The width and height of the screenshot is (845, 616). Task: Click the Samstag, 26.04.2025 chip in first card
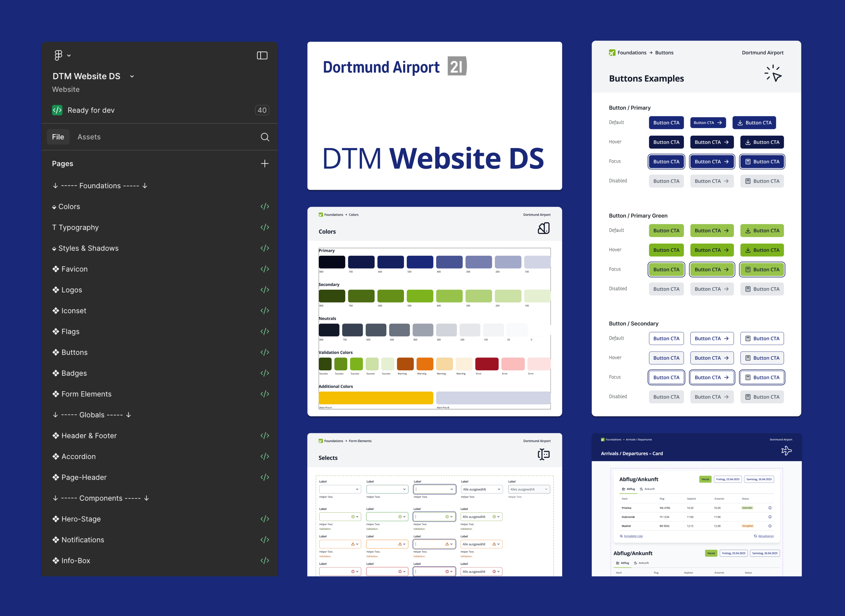[x=759, y=479]
